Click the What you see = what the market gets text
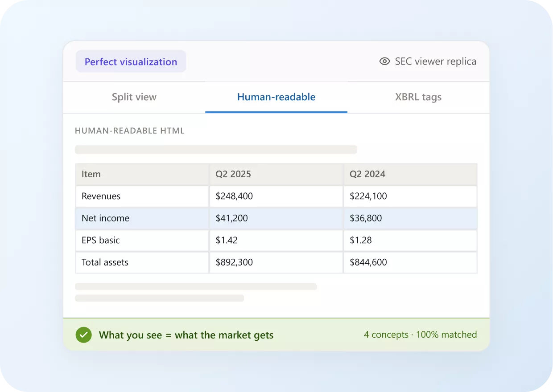 click(186, 335)
